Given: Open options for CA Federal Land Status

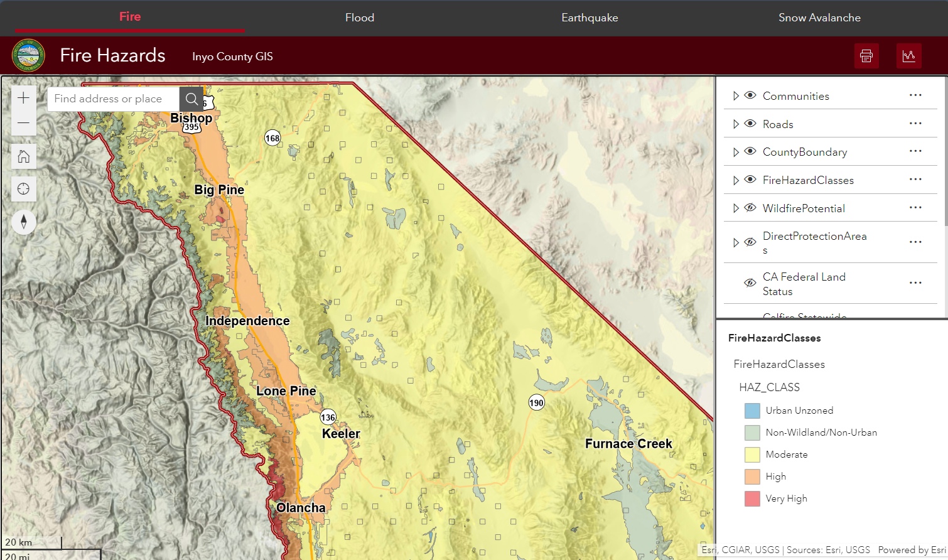Looking at the screenshot, I should (x=915, y=283).
